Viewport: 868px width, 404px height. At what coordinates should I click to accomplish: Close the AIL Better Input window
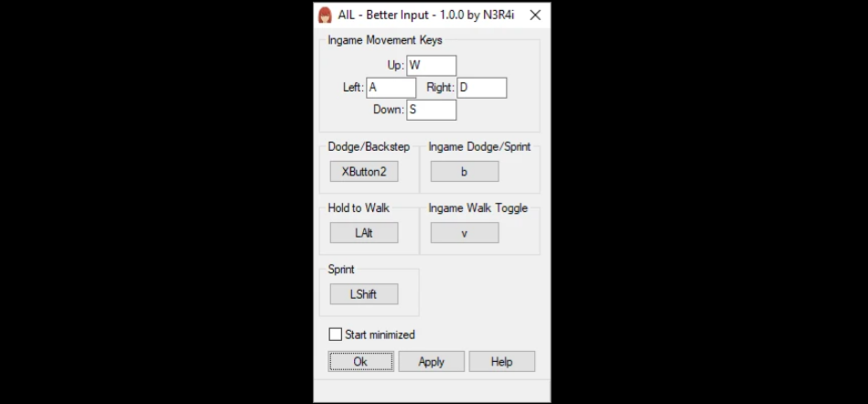click(535, 16)
